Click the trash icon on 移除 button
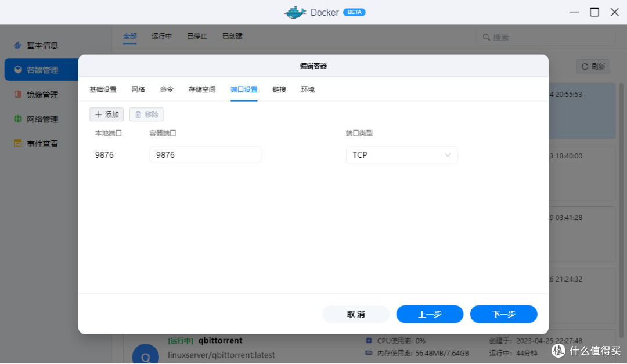Image resolution: width=627 pixels, height=364 pixels. [x=138, y=114]
